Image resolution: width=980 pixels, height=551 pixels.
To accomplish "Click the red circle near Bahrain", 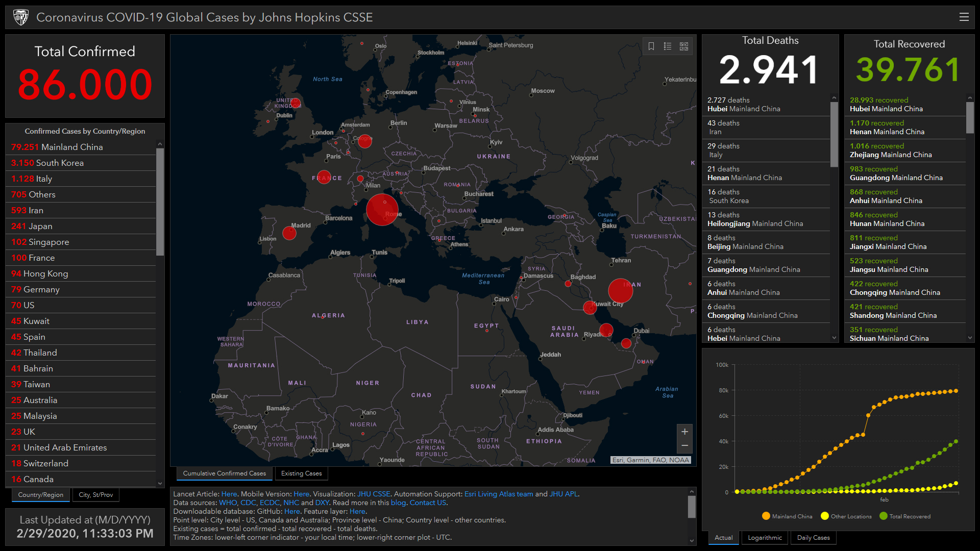I will [x=606, y=330].
